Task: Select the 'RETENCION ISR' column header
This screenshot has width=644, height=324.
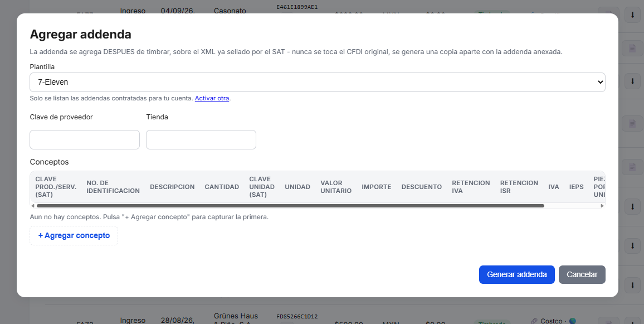Action: (x=519, y=187)
